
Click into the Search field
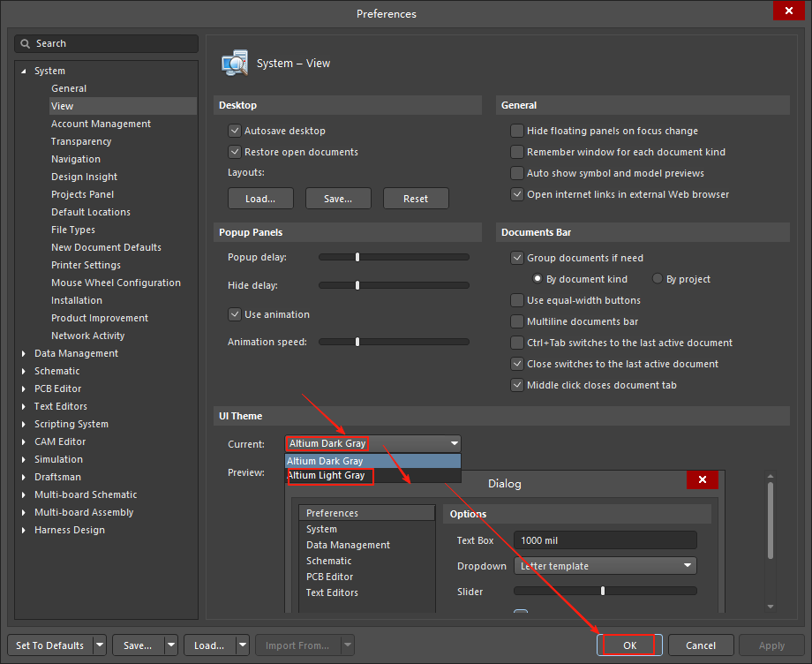pyautogui.click(x=107, y=44)
